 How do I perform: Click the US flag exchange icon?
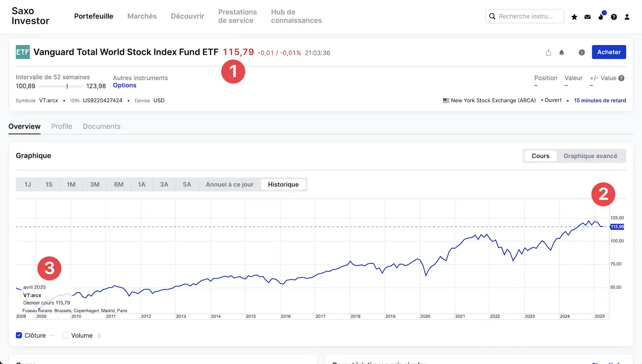(x=446, y=101)
